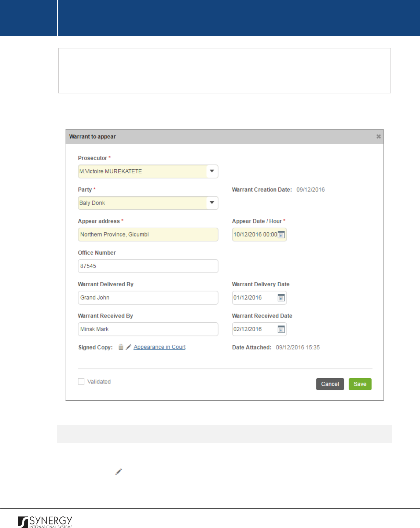Edit signed copy using pencil icon
The height and width of the screenshot is (528, 420).
(x=128, y=347)
